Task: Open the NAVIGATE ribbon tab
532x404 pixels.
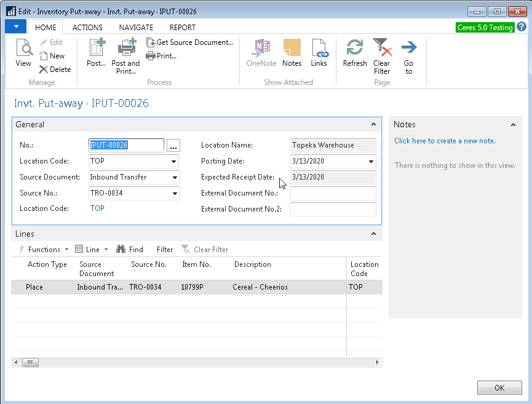Action: pyautogui.click(x=136, y=27)
